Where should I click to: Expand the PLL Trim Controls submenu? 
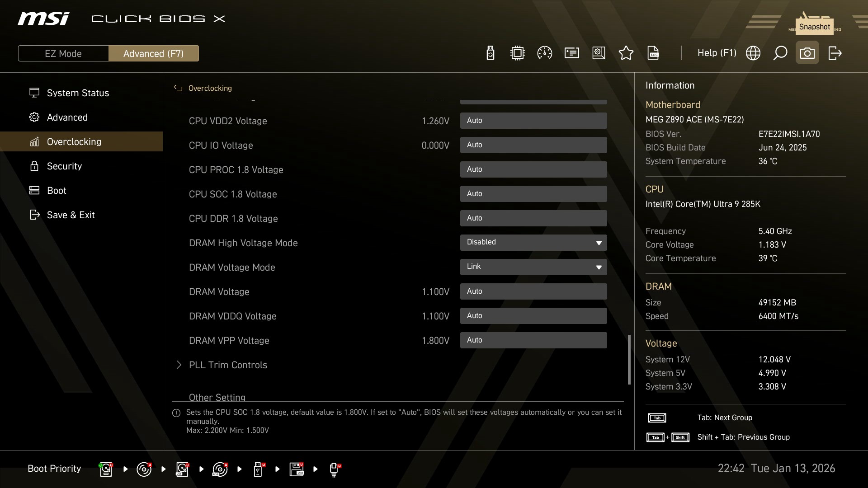(x=228, y=365)
